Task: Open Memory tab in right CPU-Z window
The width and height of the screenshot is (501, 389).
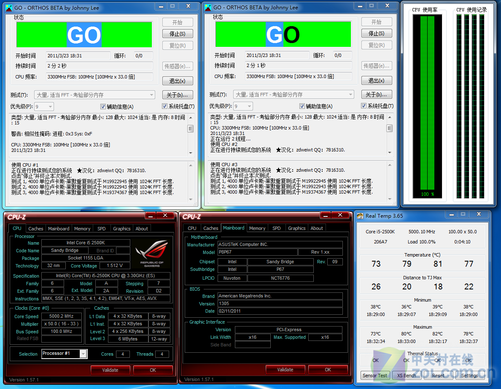Action: pyautogui.click(x=257, y=228)
